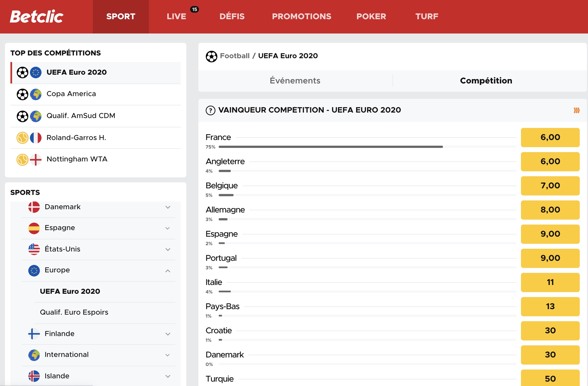588x386 pixels.
Task: Switch to the Événements tab
Action: [x=295, y=80]
